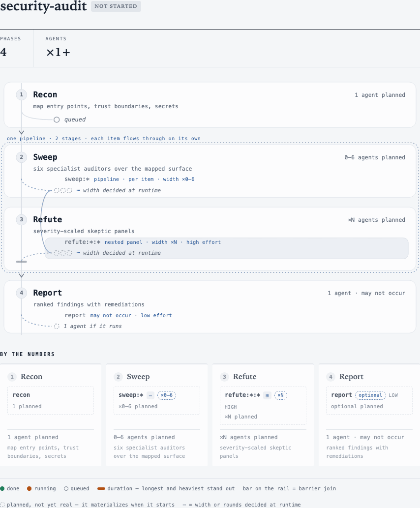
Task: Click '1 agent planned' in Recon timeline card
Action: point(380,95)
